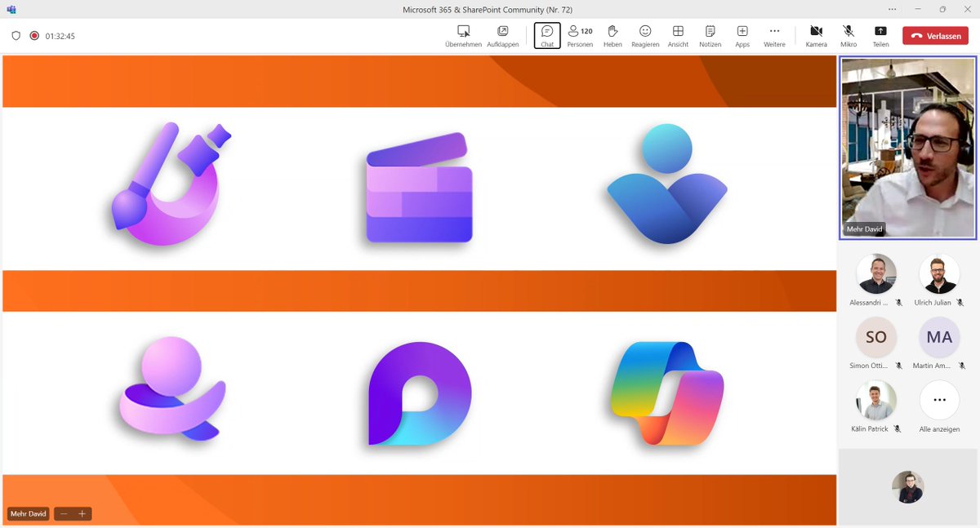Click muted mic icon next to Simon Otti
980x528 pixels.
tap(898, 366)
